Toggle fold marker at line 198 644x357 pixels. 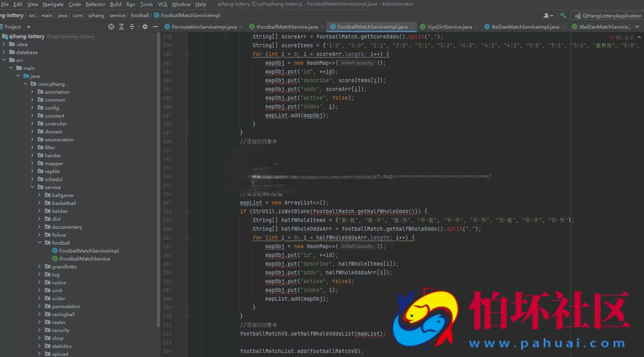pyautogui.click(x=187, y=212)
